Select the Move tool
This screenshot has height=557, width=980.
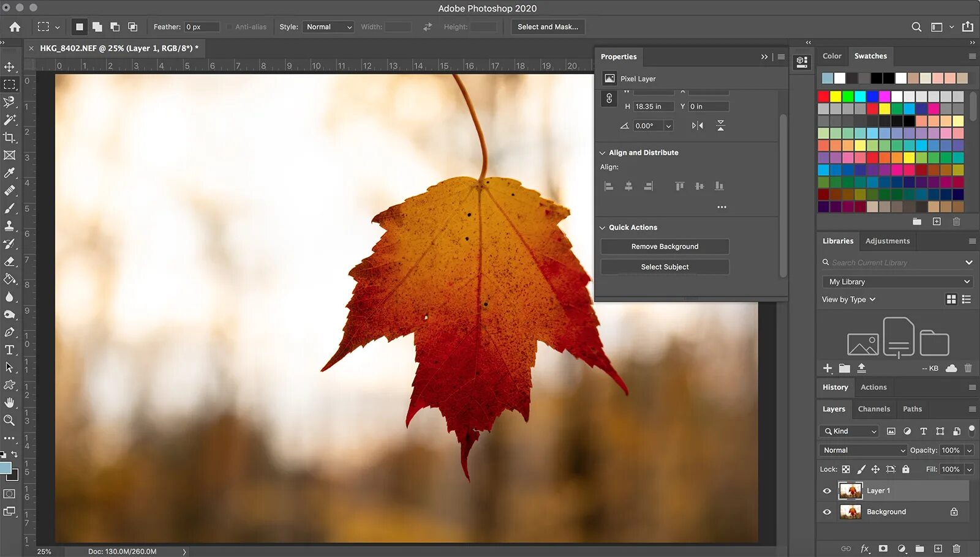(x=9, y=67)
